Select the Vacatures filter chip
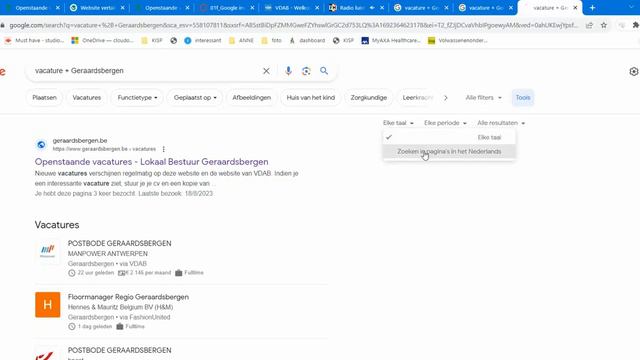640x360 pixels. pos(87,98)
